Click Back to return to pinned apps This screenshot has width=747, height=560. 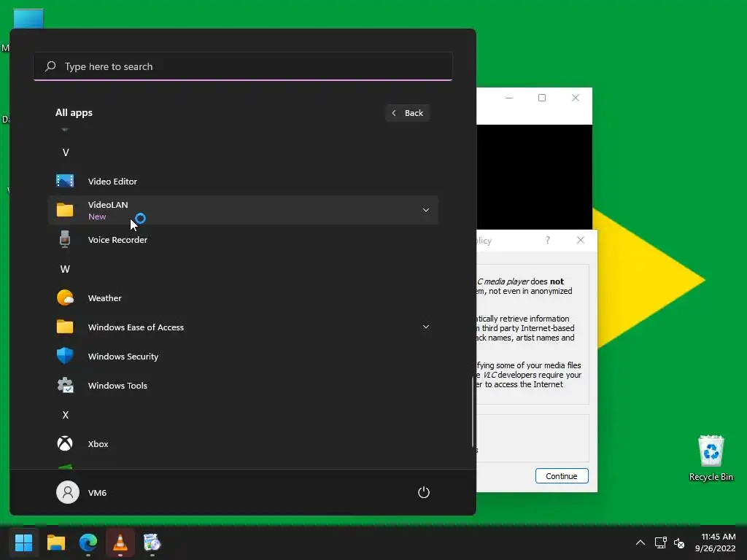tap(407, 113)
